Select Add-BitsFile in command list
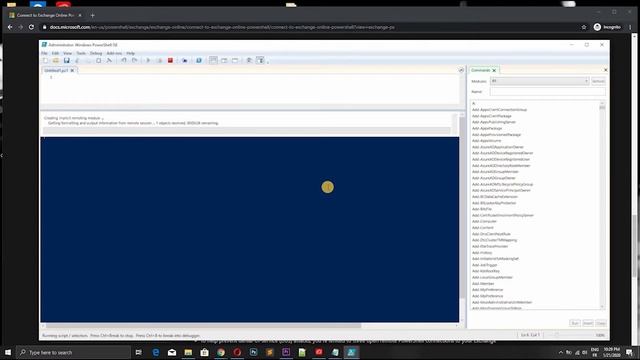Screen dimensions: 640x360 (x=482, y=209)
